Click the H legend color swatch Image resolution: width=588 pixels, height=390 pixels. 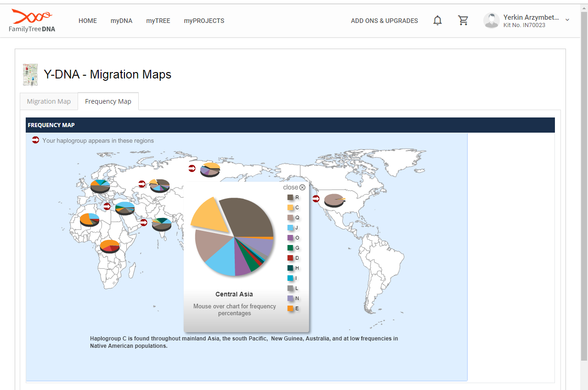[290, 268]
